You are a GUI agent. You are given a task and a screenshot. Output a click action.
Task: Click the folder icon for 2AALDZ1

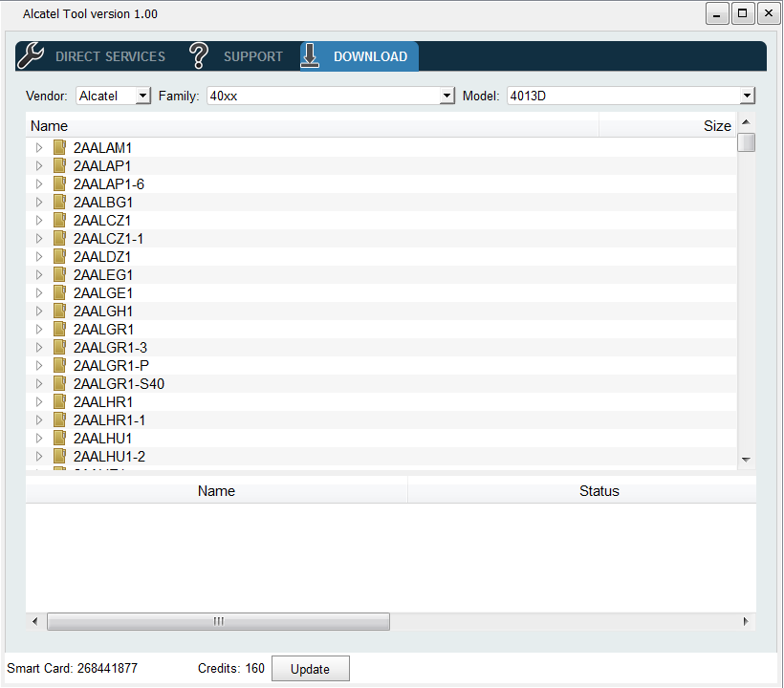point(60,256)
